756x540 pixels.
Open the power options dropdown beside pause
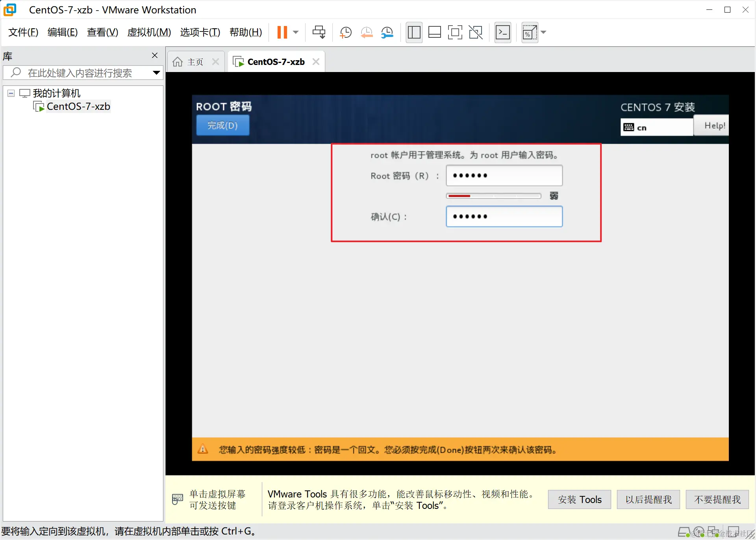[296, 32]
